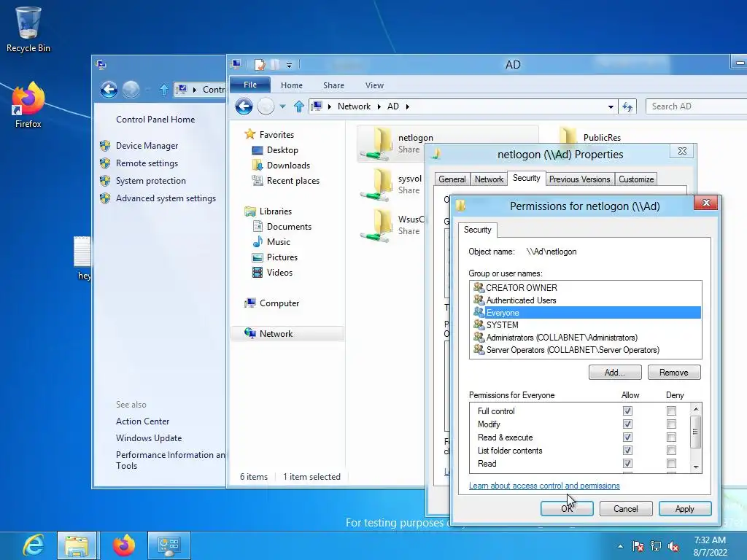Open the Control Panel taskbar icon

(x=169, y=545)
